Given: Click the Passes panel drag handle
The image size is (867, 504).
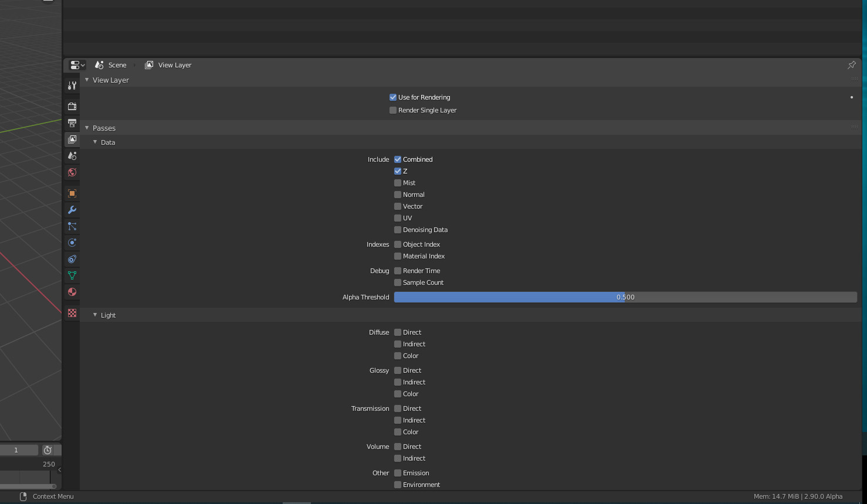Looking at the screenshot, I should point(854,128).
